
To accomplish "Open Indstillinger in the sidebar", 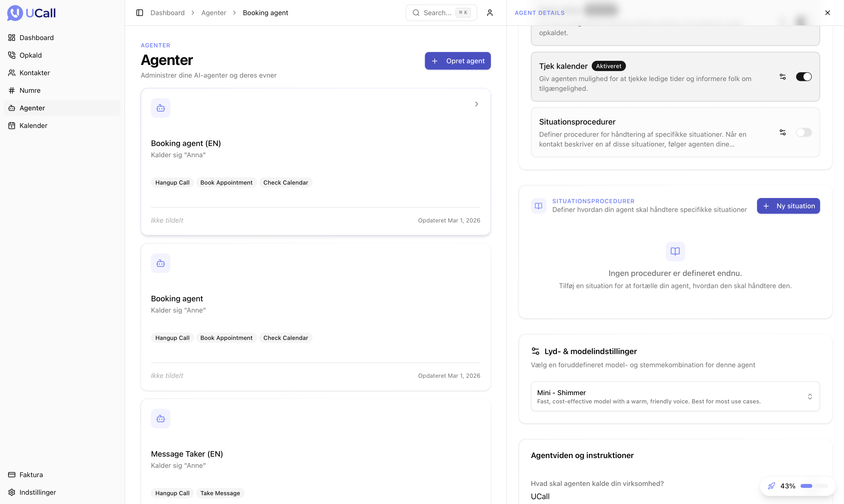I will point(62,493).
